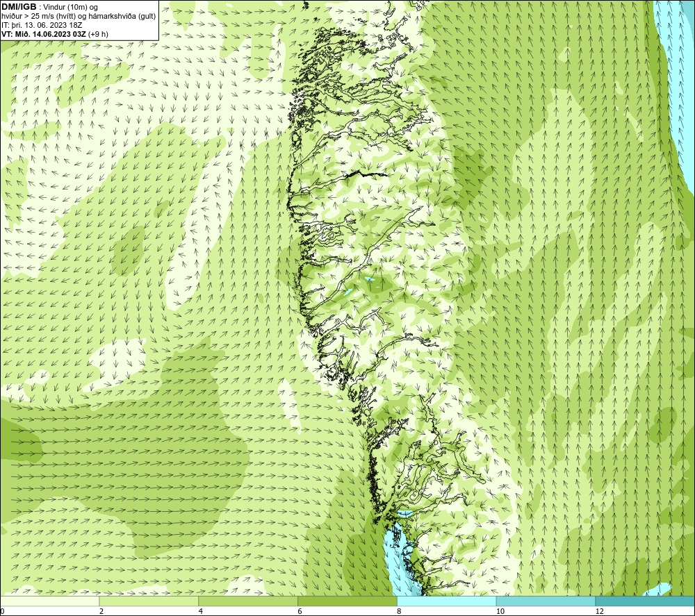Click the scale label '10'
The image size is (695, 616).
tap(500, 611)
